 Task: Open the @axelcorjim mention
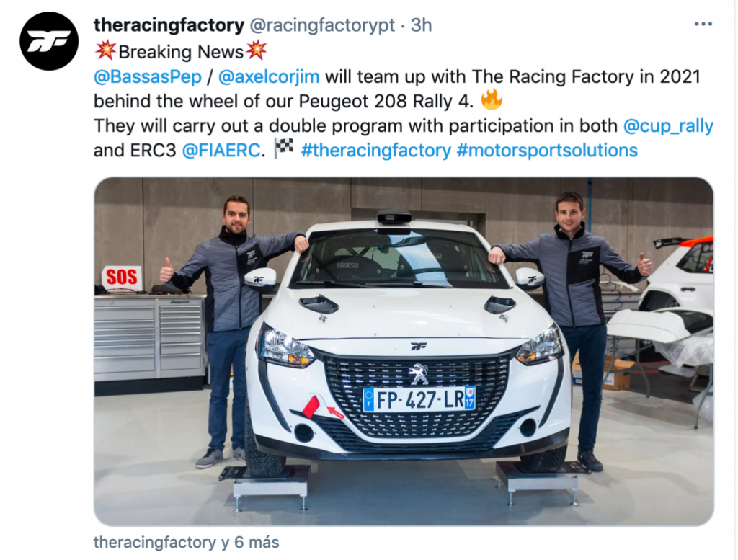click(269, 76)
